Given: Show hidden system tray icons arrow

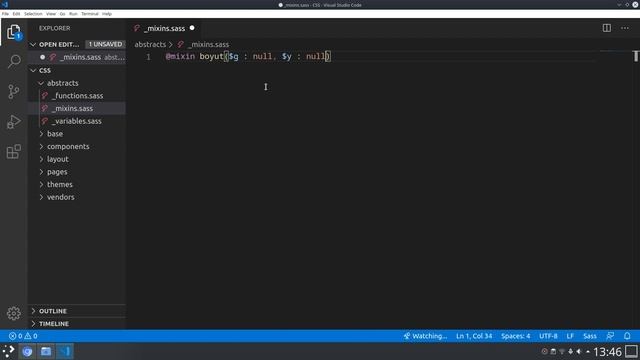Looking at the screenshot, I should pos(587,351).
